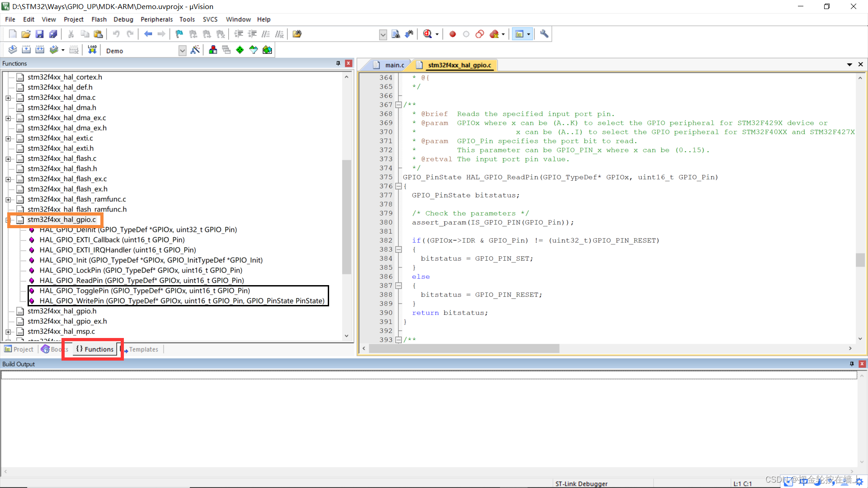868x488 pixels.
Task: Navigate backward with blue arrow
Action: 148,34
